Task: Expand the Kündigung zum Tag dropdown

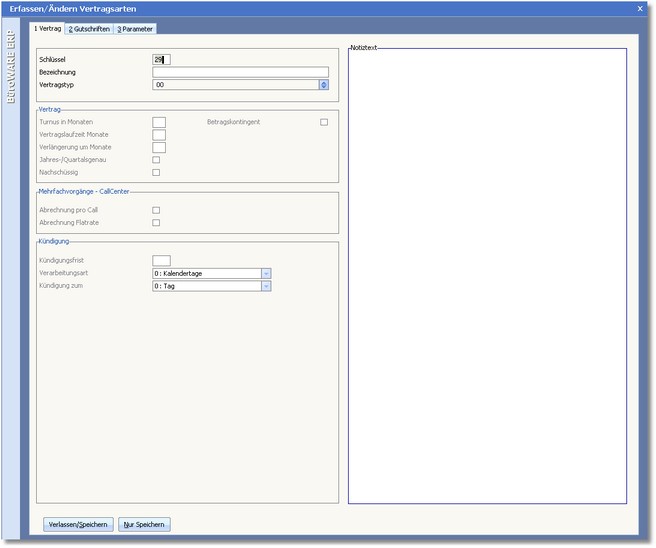Action: tap(266, 286)
